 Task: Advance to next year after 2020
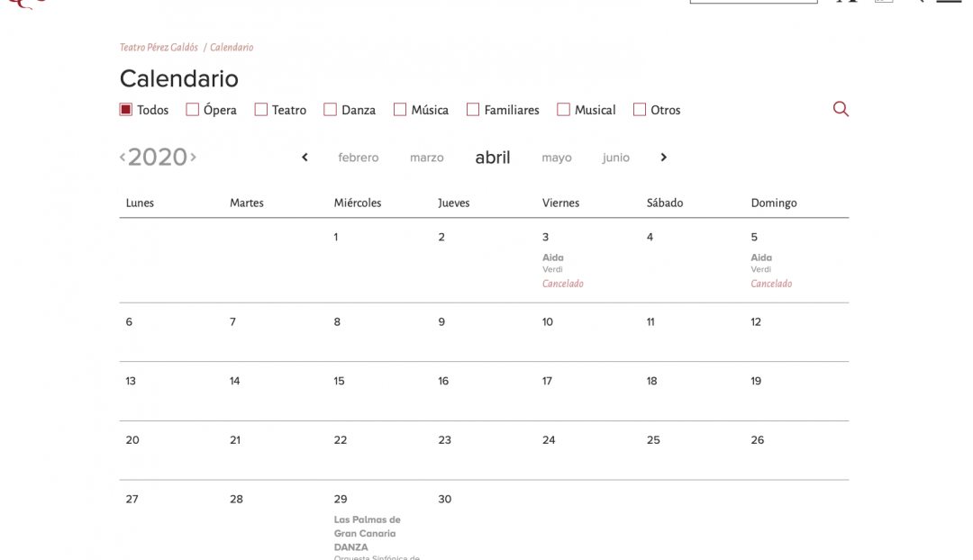(193, 158)
